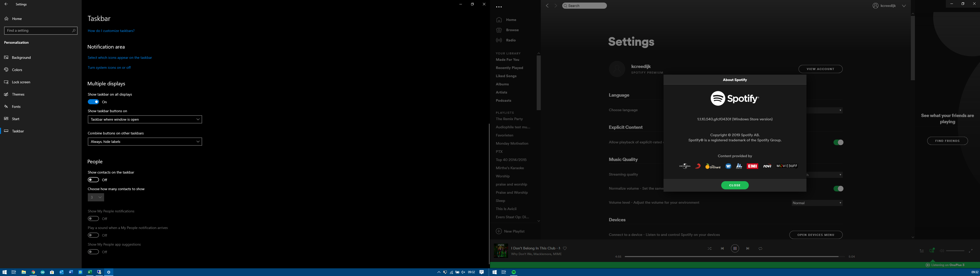Open the Action Center notification icon
Image resolution: width=980 pixels, height=276 pixels.
482,272
